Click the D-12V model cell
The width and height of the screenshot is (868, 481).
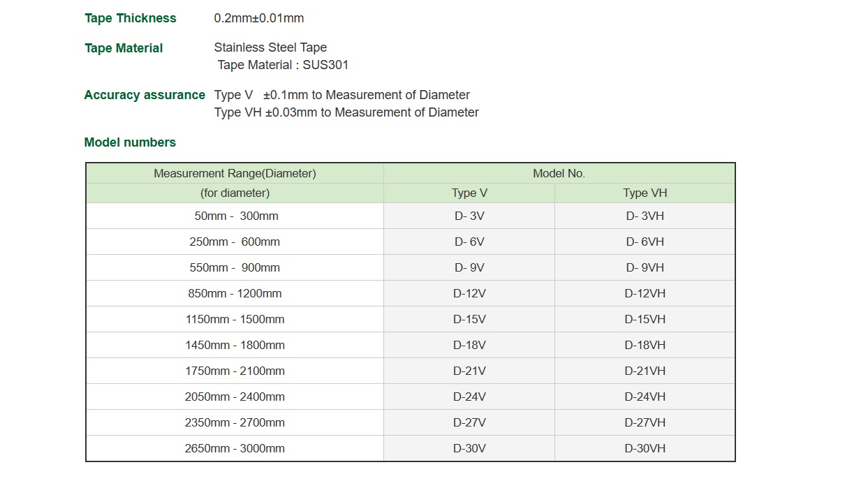click(x=469, y=294)
